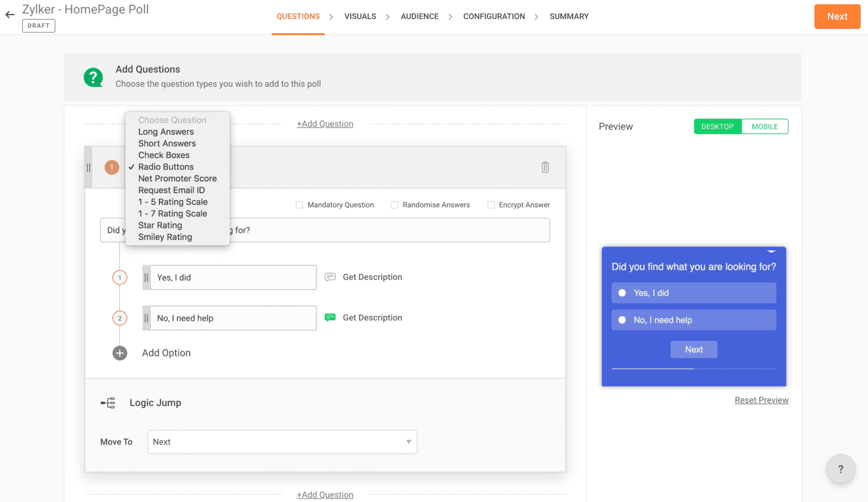868x502 pixels.
Task: Toggle the Randomise Answers checkbox
Action: pos(395,205)
